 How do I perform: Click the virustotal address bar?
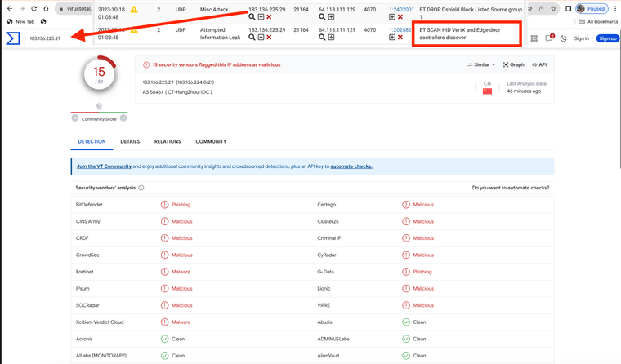pos(75,8)
